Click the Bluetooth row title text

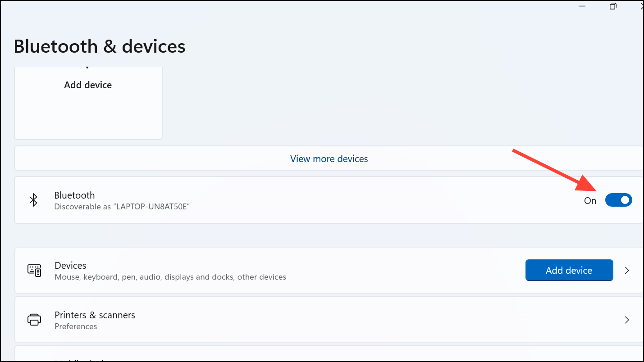tap(74, 195)
